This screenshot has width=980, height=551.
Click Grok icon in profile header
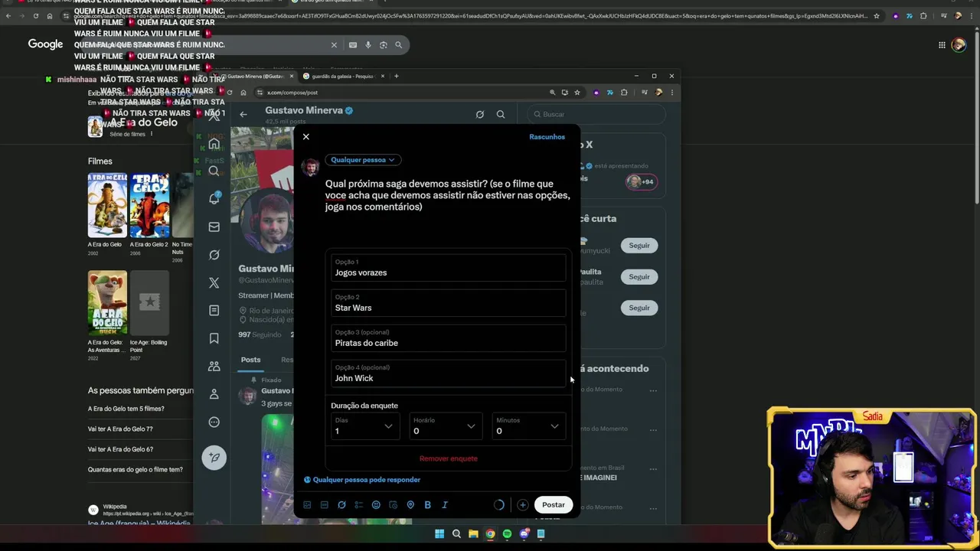(480, 115)
